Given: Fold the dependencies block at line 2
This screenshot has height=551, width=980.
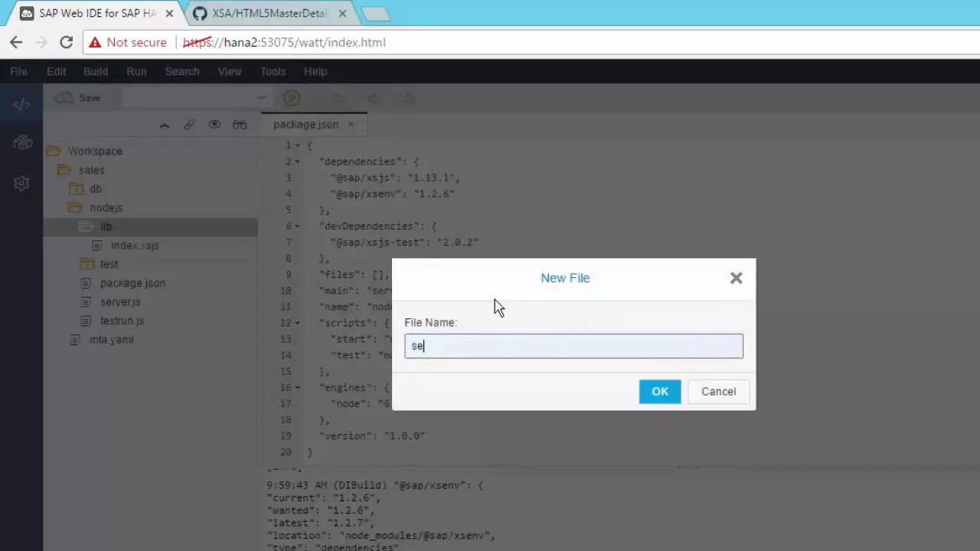Looking at the screenshot, I should [x=298, y=161].
